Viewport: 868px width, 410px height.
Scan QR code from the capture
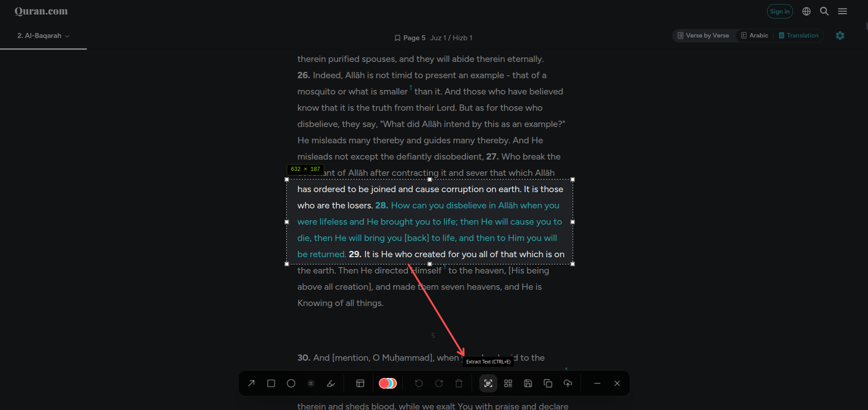pos(508,383)
